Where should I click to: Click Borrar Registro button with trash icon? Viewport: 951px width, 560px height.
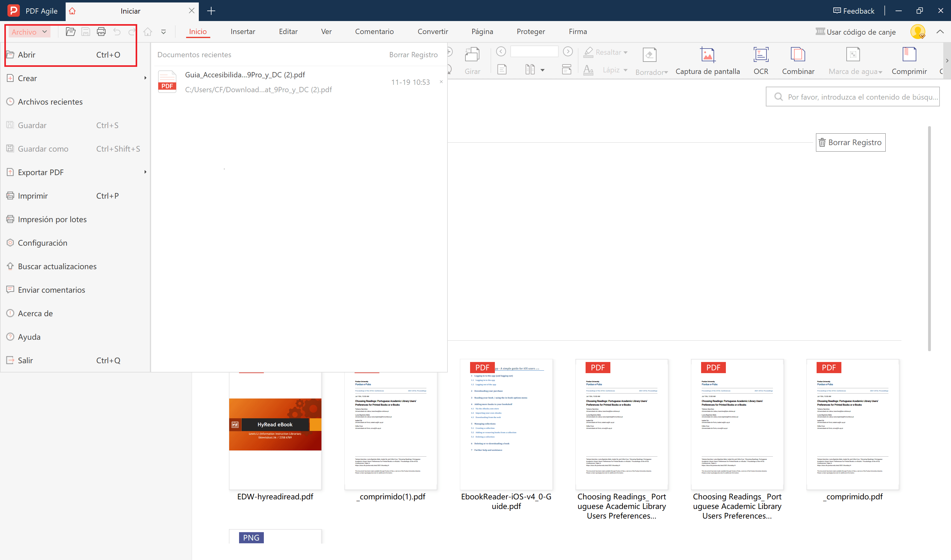point(850,142)
